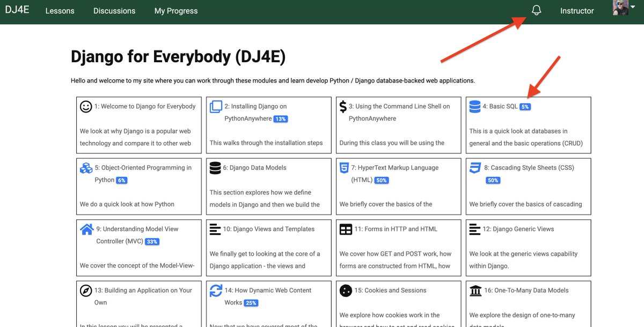Image resolution: width=644 pixels, height=327 pixels.
Task: Click the CSS3 shield icon in lesson 8
Action: click(x=475, y=168)
